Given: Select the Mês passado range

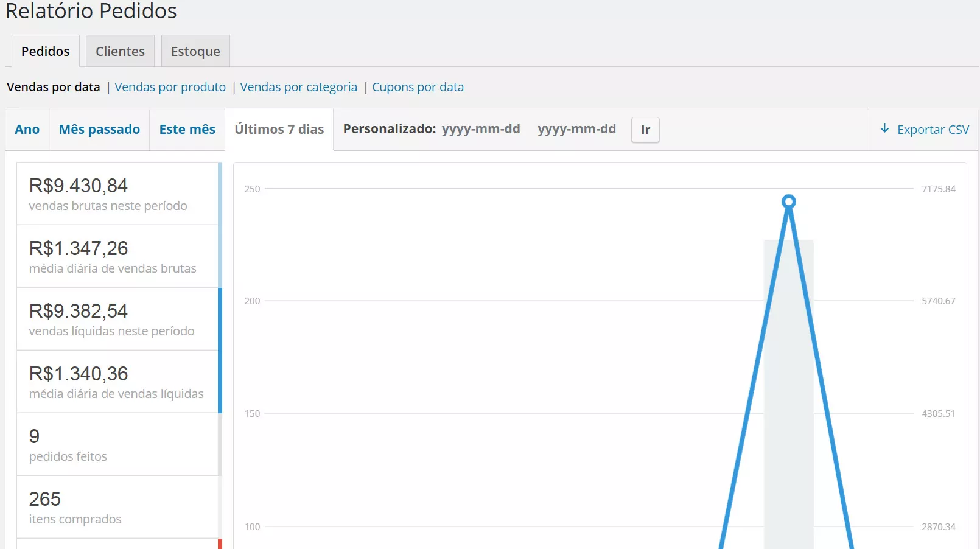Looking at the screenshot, I should [x=99, y=129].
